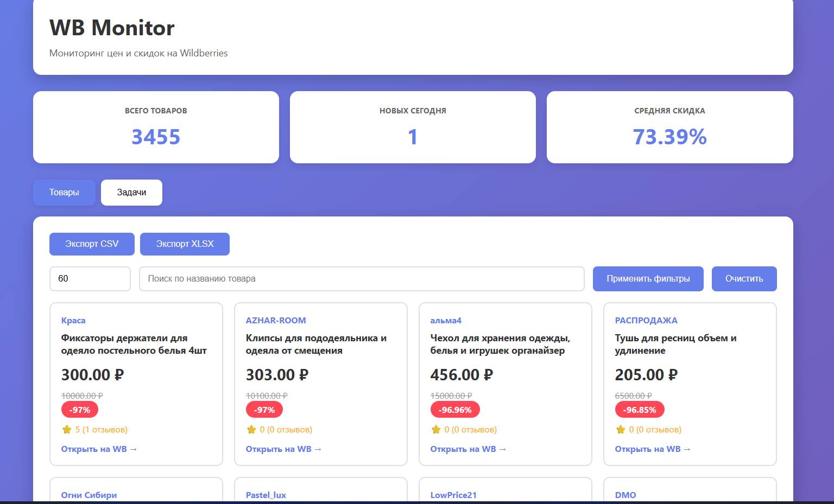Click the ВСЕГО ТОВАРОВ label
The image size is (834, 504).
click(156, 111)
